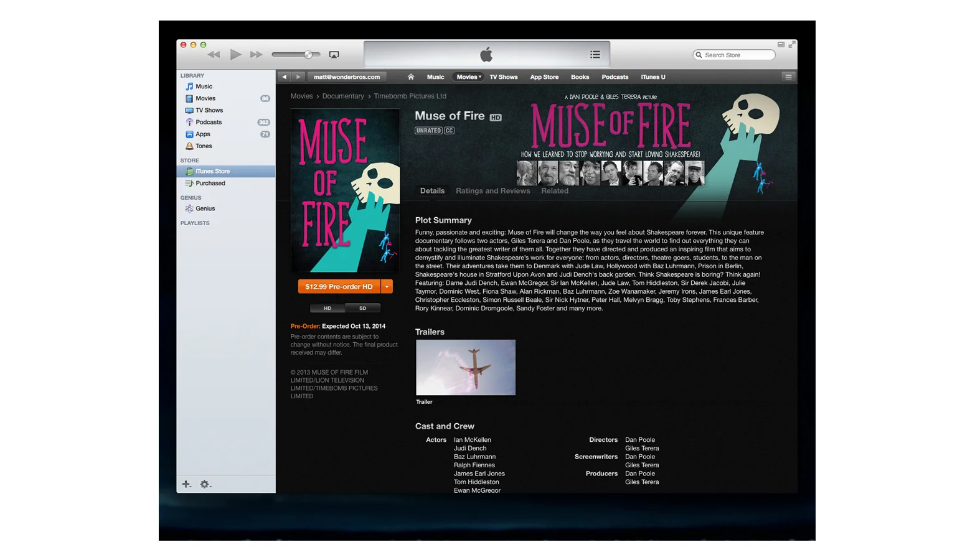This screenshot has height=560, width=975.
Task: Open the Books store tab
Action: pyautogui.click(x=580, y=77)
